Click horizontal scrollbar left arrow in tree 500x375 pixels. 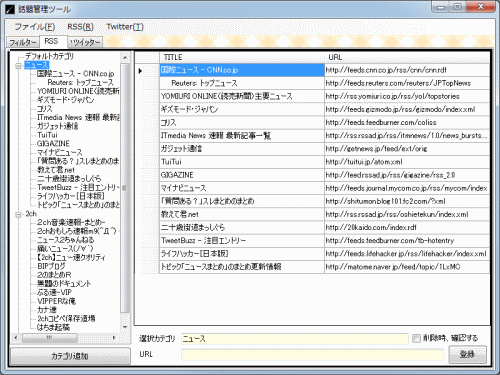point(16,338)
